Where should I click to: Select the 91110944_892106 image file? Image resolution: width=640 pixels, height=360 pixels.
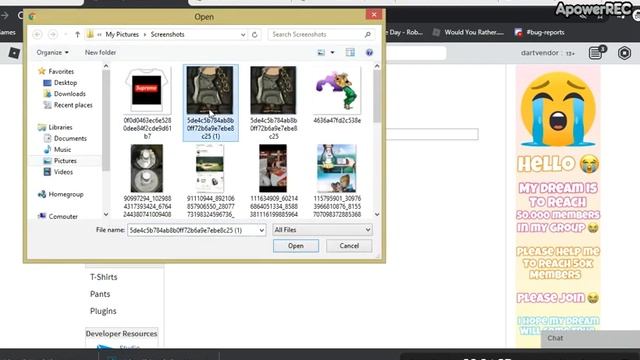(210, 168)
